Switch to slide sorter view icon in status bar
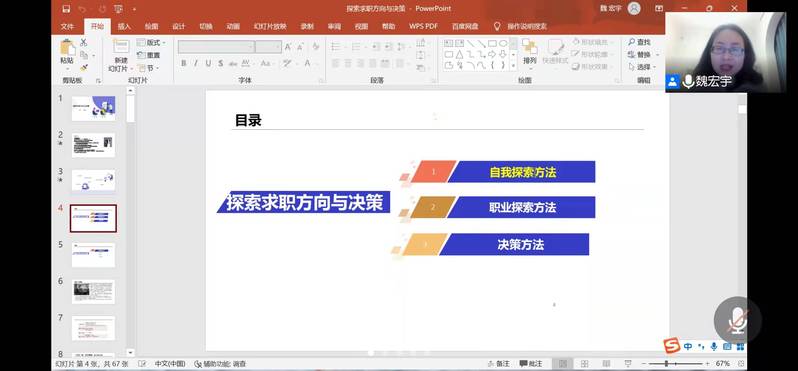Viewport: 798px width, 371px height. pos(585,364)
